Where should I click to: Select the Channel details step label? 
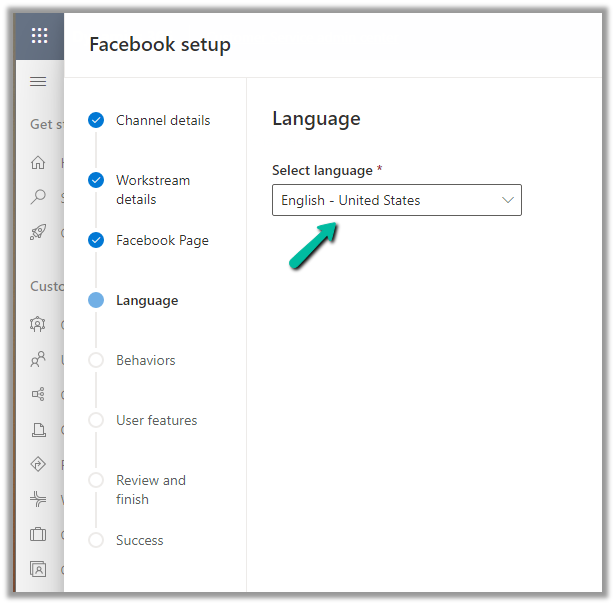click(163, 120)
